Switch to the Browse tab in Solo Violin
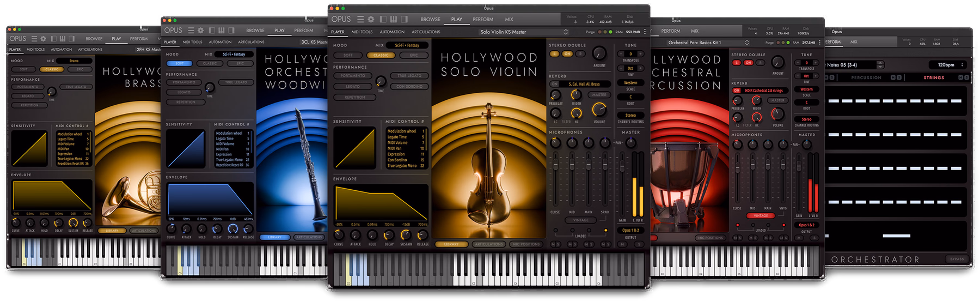This screenshot has width=980, height=301. click(430, 19)
